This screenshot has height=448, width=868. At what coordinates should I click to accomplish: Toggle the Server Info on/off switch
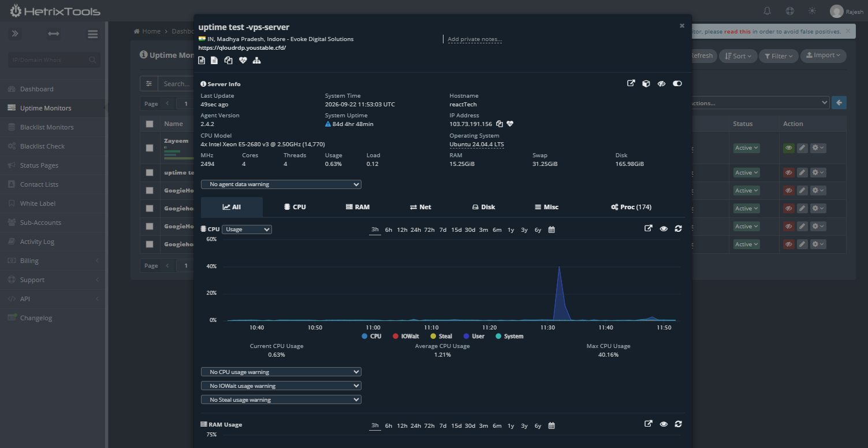coord(677,83)
